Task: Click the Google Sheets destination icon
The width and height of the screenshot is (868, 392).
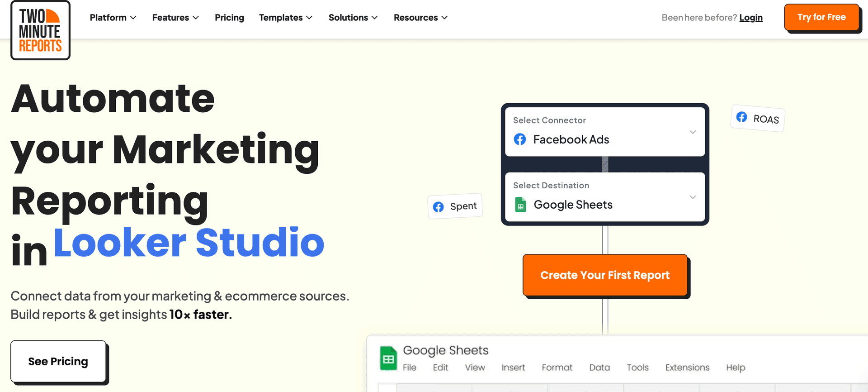Action: coord(520,205)
